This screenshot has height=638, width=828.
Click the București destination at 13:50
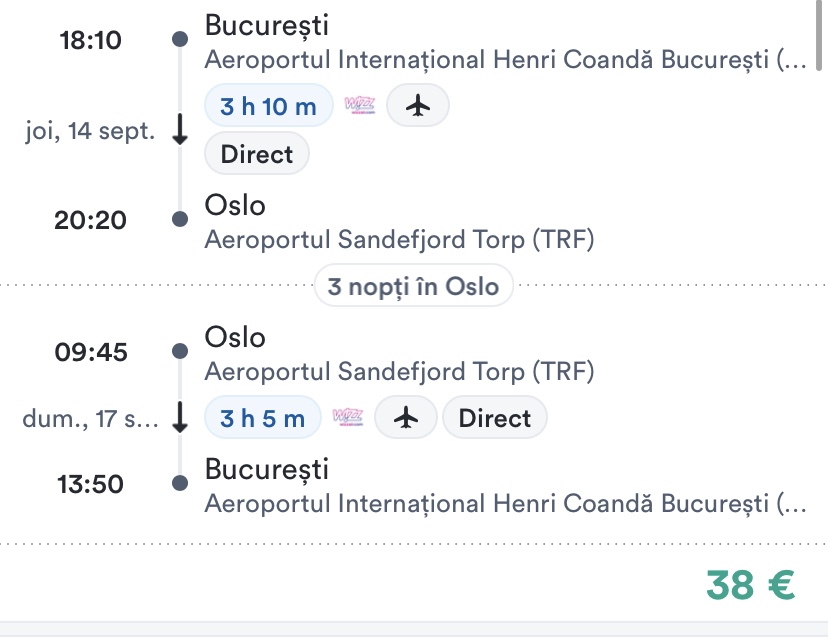point(266,469)
